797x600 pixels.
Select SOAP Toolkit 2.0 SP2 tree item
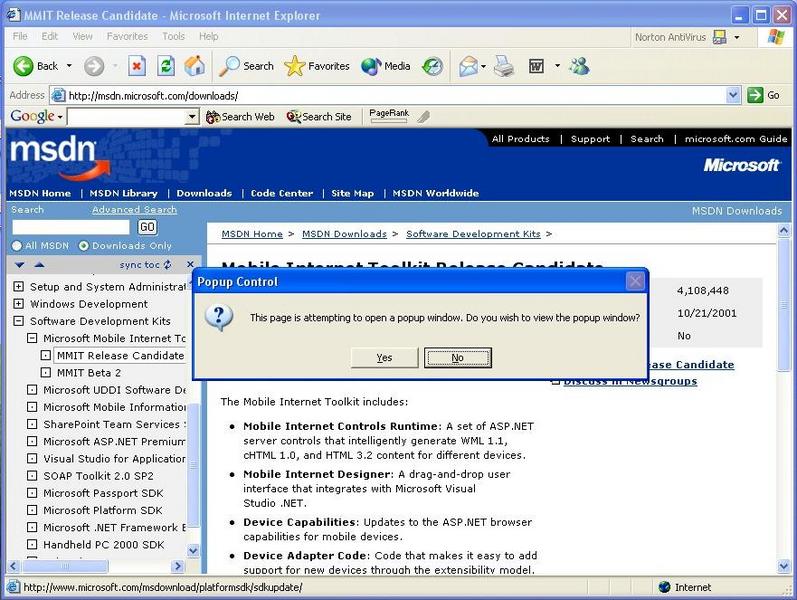pos(98,476)
